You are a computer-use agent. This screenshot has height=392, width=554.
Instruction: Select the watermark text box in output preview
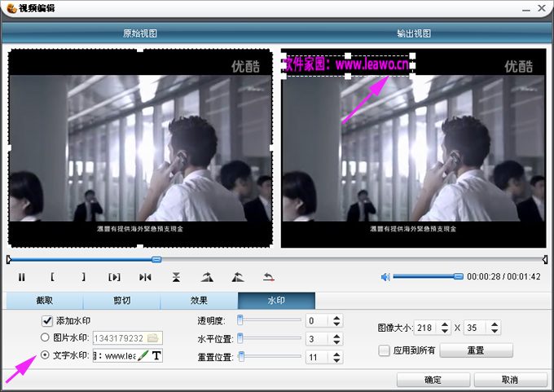pos(348,65)
